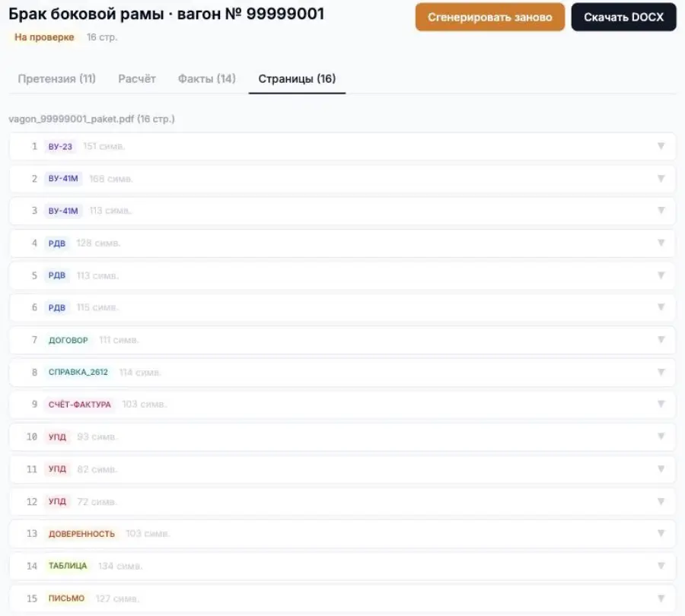Click the 127 симв. count on ПИСЬМО row
The image size is (685, 616).
click(117, 599)
